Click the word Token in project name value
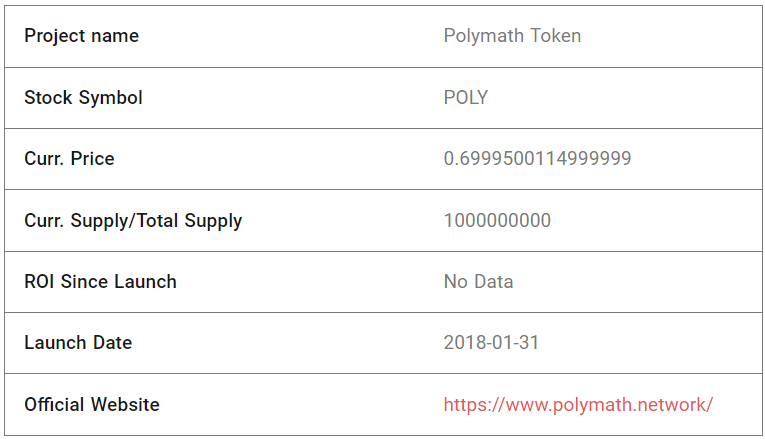This screenshot has height=439, width=765. (556, 36)
